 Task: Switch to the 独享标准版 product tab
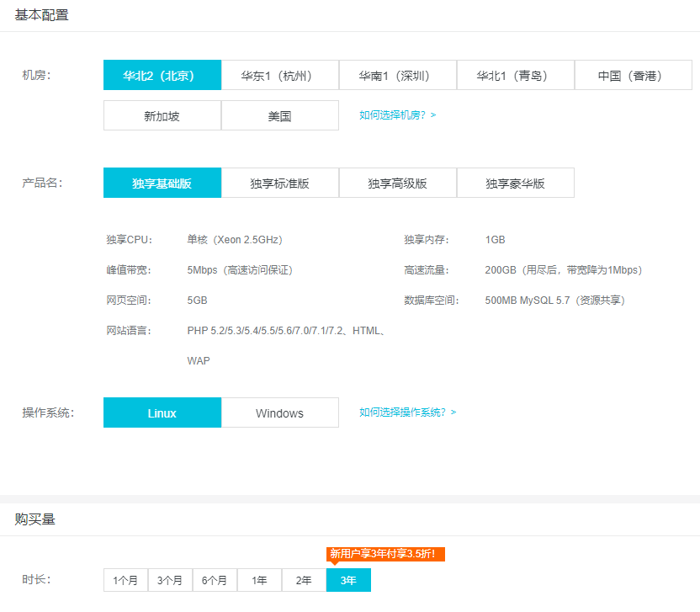279,183
